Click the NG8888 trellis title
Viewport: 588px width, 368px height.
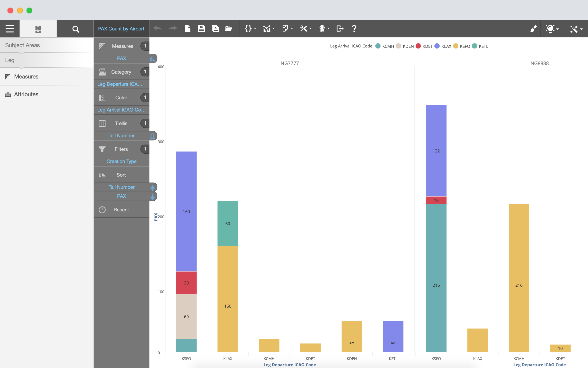[x=539, y=63]
